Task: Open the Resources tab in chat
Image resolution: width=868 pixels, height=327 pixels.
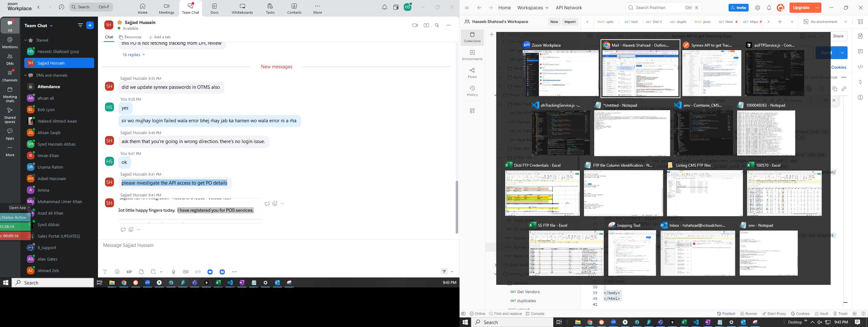Action: click(x=130, y=37)
